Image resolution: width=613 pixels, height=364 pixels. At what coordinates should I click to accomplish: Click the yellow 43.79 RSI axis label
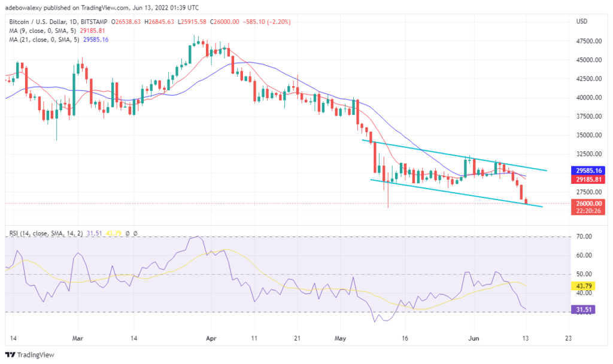[x=584, y=287]
